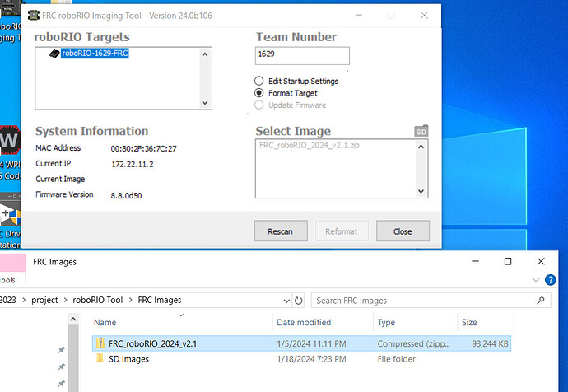
Task: Click the Imaging Tool title bar icon
Action: 33,15
